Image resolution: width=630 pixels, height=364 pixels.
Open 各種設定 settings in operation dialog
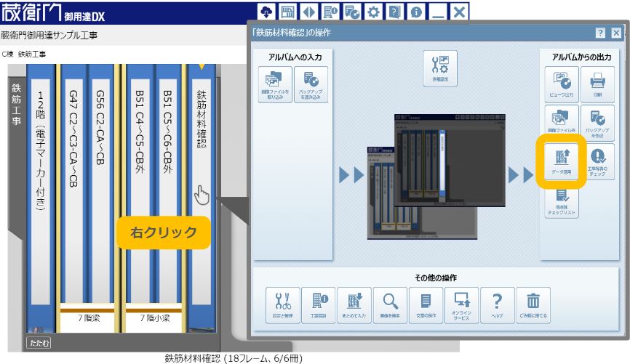(440, 68)
